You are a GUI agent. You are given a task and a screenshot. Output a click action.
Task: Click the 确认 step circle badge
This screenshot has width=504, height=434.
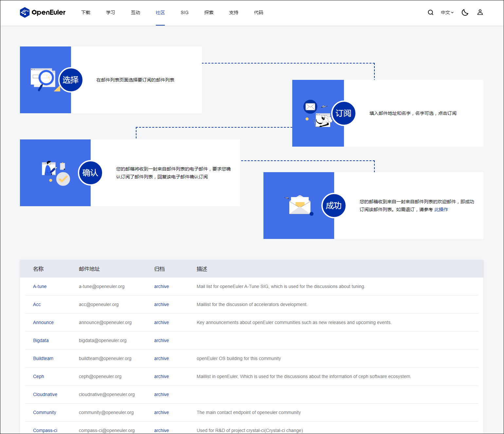90,173
